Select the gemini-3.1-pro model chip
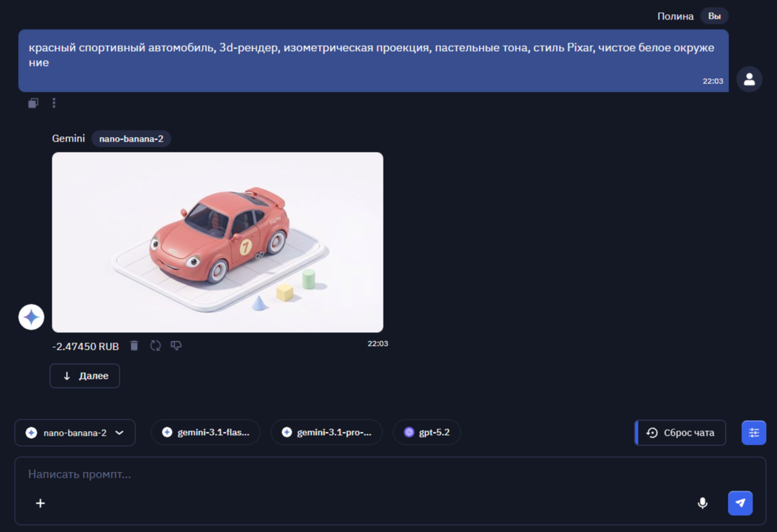Viewport: 777px width, 532px height. [x=326, y=432]
